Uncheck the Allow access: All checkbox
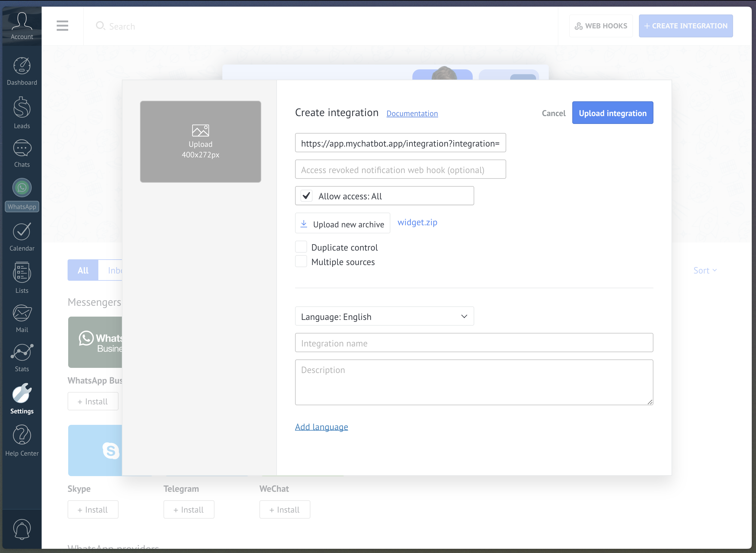 (307, 196)
